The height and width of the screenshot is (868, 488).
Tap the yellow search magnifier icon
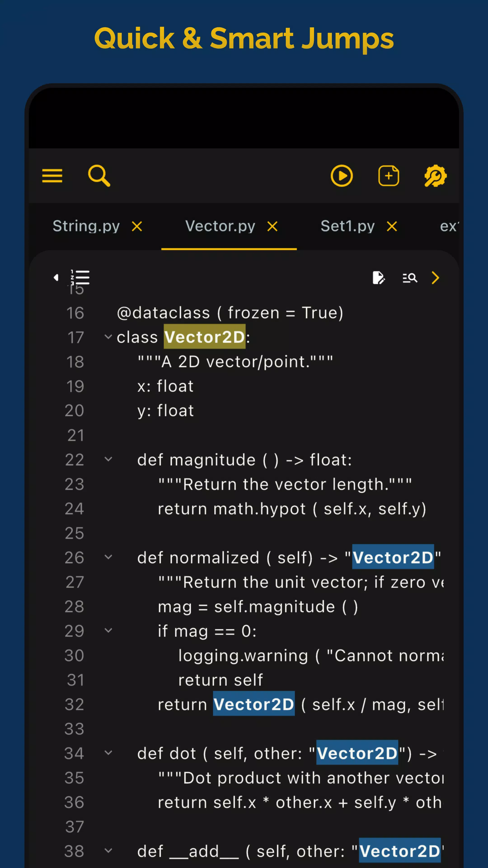tap(99, 176)
